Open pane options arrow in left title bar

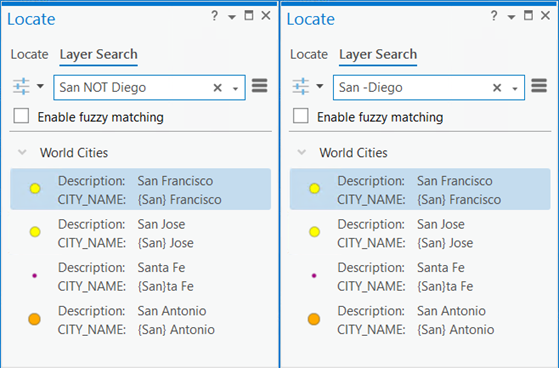coord(232,17)
